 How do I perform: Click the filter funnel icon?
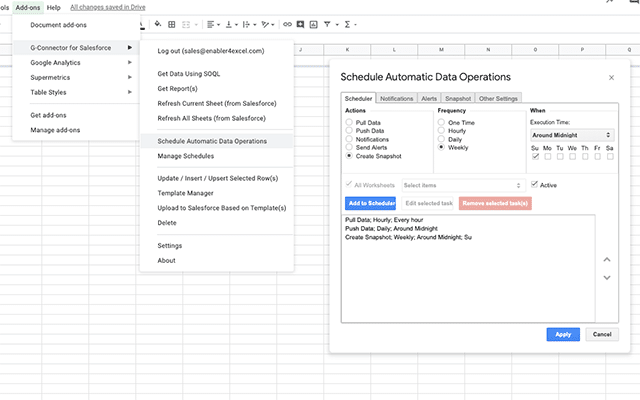tap(327, 24)
